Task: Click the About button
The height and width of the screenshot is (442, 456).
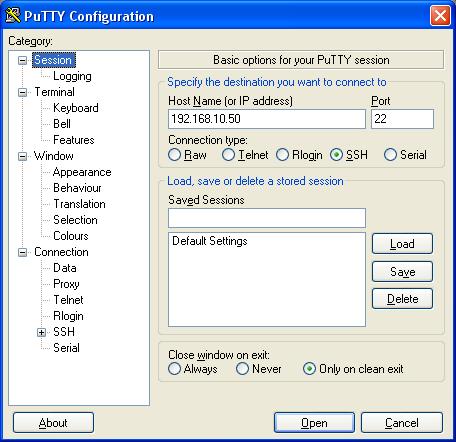Action: (53, 423)
